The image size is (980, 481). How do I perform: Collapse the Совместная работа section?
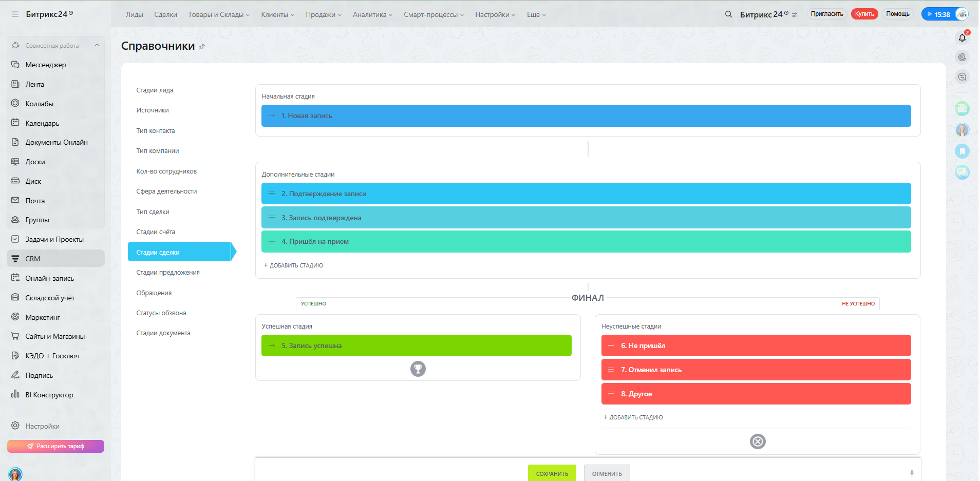click(x=97, y=45)
